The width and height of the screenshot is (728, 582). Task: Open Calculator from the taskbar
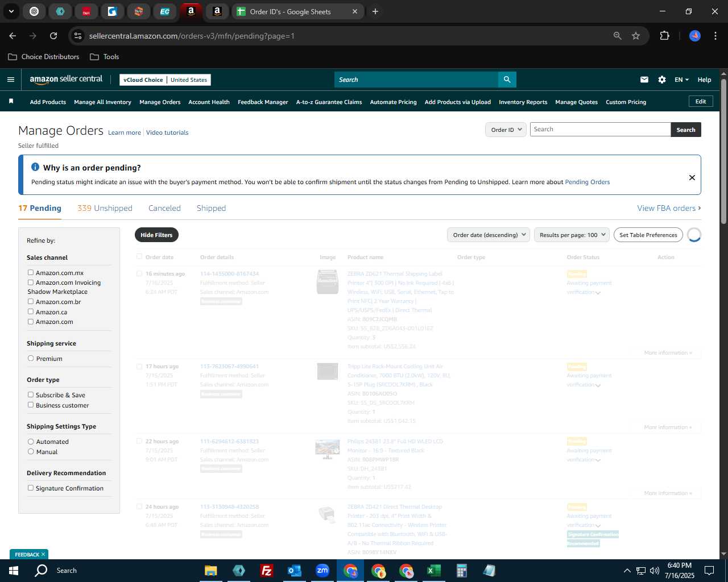tap(462, 571)
